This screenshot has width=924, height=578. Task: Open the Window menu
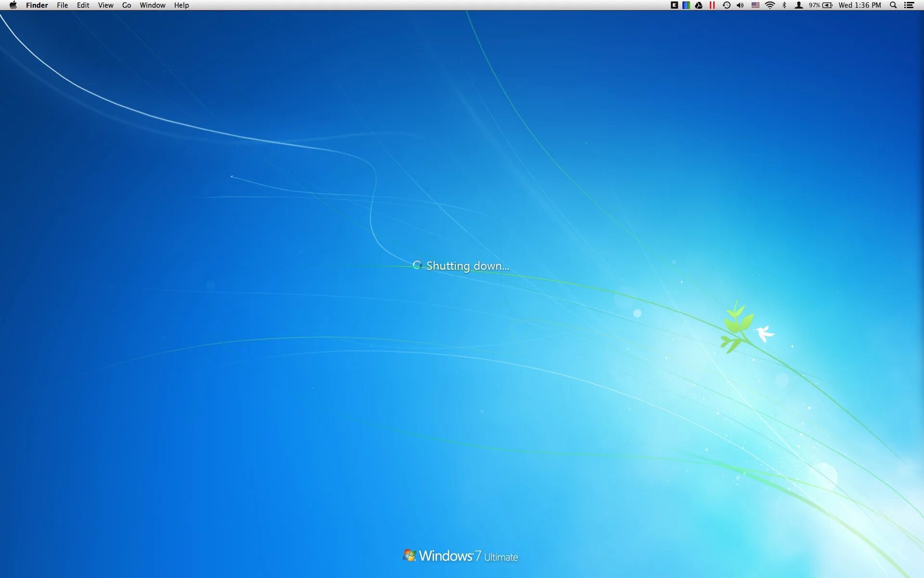coord(152,5)
